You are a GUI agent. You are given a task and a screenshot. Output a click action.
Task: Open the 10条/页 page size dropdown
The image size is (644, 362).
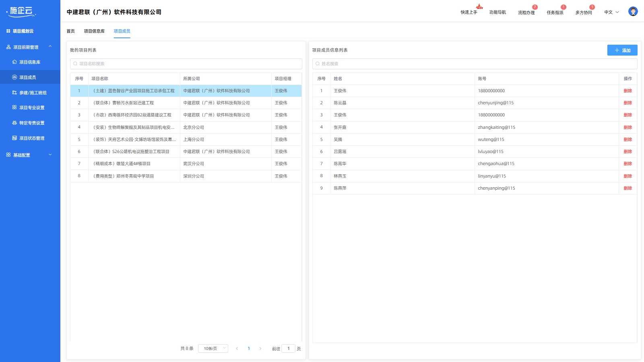(213, 349)
